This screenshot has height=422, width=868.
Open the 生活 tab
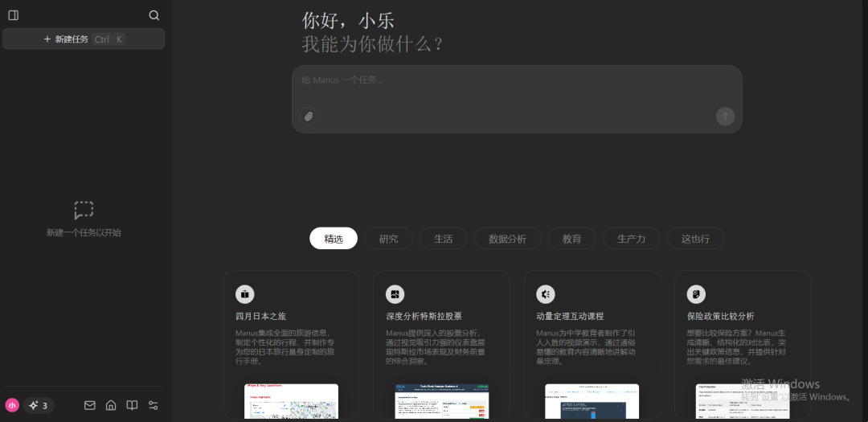tap(443, 239)
